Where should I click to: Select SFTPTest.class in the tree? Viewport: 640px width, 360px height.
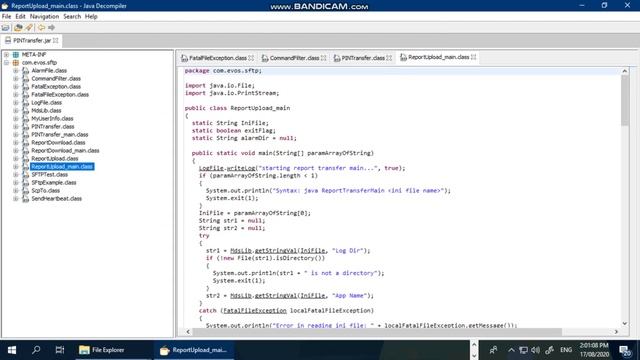(x=49, y=175)
